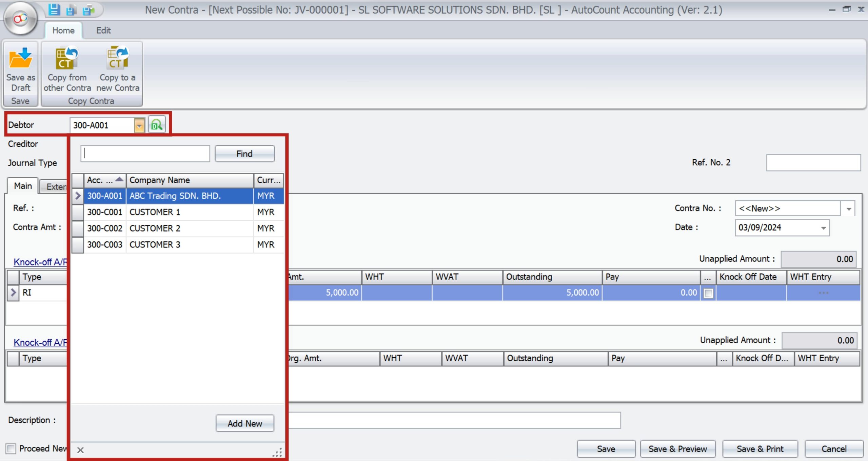Select the CUSTOMER 2 row in the lookup list

(156, 228)
